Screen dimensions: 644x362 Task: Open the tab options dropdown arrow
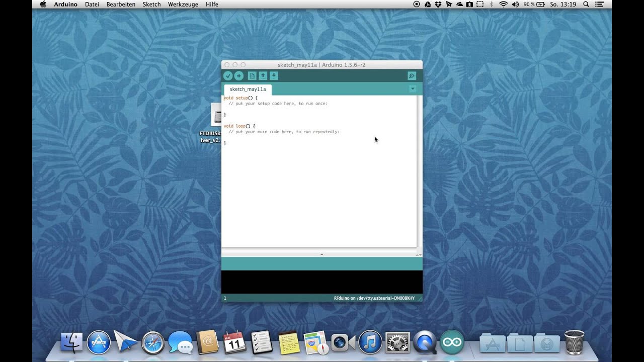[x=413, y=89]
